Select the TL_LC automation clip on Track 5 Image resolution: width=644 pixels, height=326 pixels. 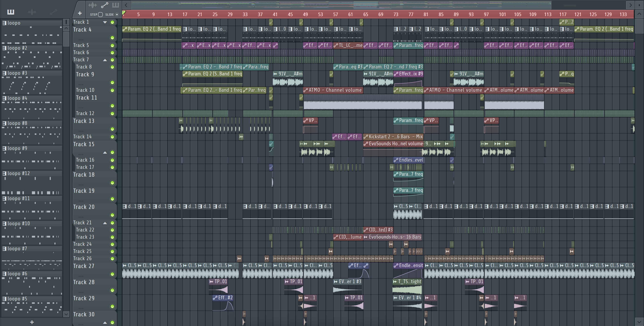pos(348,45)
